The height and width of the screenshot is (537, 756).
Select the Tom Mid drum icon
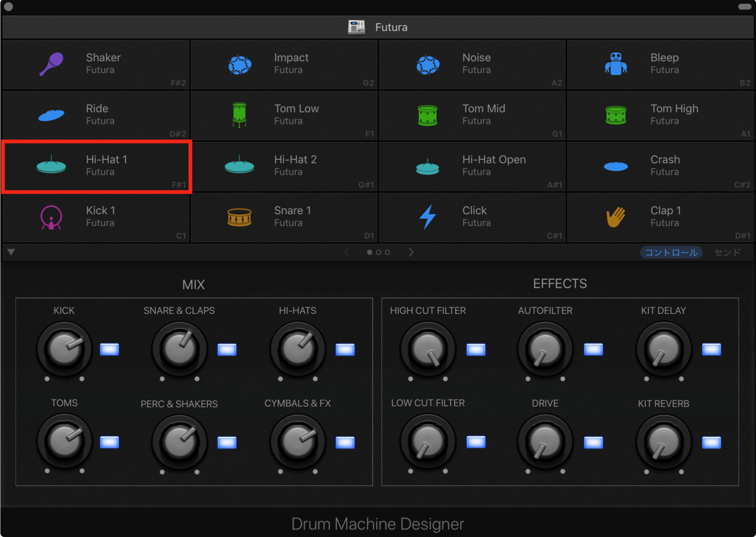tap(428, 115)
